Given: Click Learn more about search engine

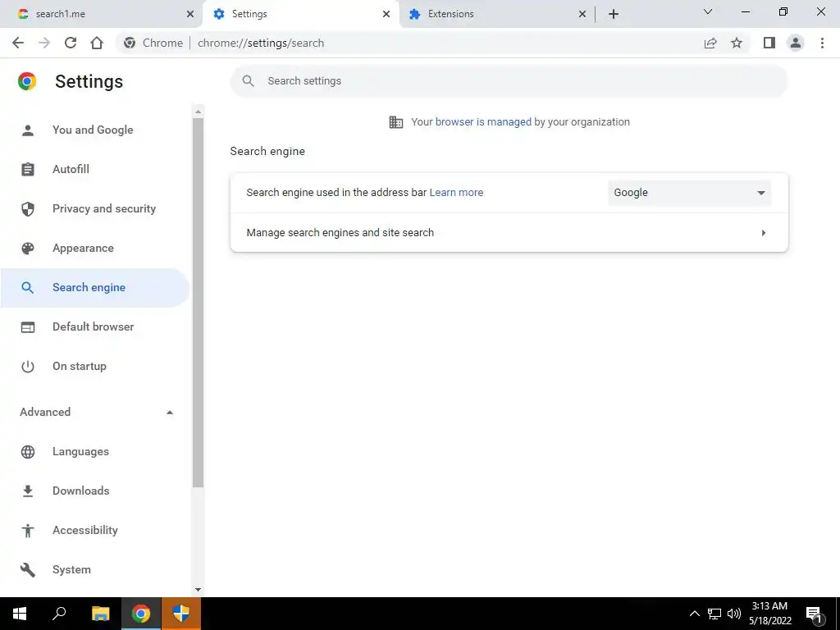Looking at the screenshot, I should 456,192.
